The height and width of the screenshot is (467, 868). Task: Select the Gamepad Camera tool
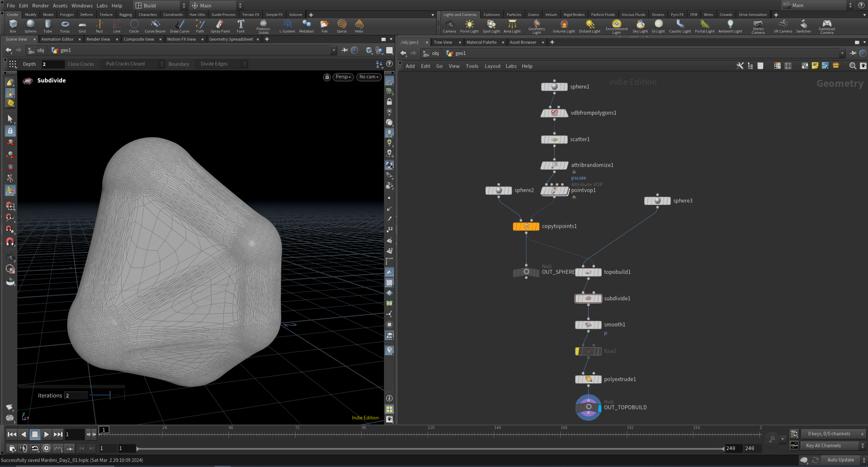(827, 26)
